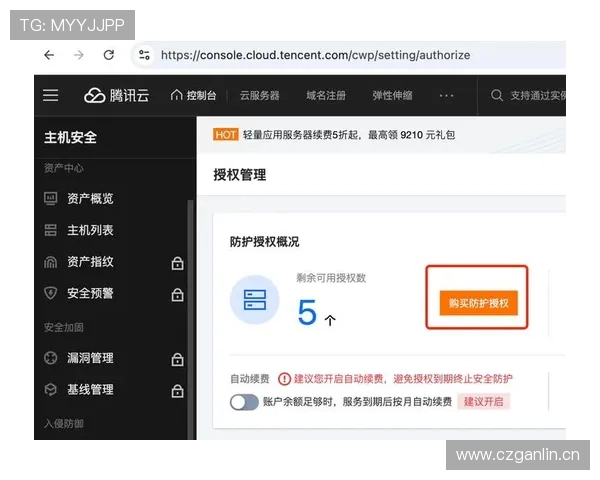
Task: Open 资产概览 in the sidebar
Action: click(x=90, y=198)
